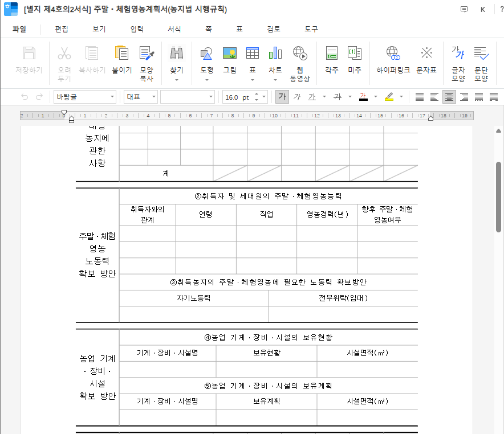Click the 16.0 pt font size field
Screen dimensions: 504x434
click(x=238, y=97)
